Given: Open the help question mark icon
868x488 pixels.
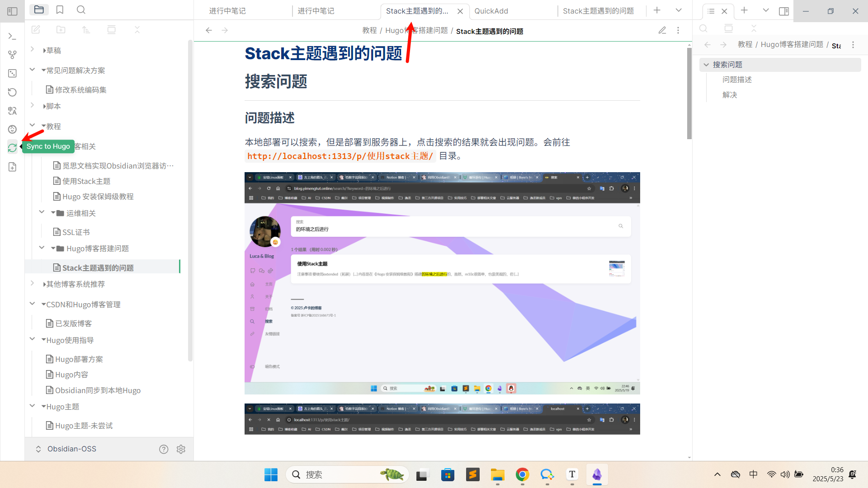Looking at the screenshot, I should point(164,449).
